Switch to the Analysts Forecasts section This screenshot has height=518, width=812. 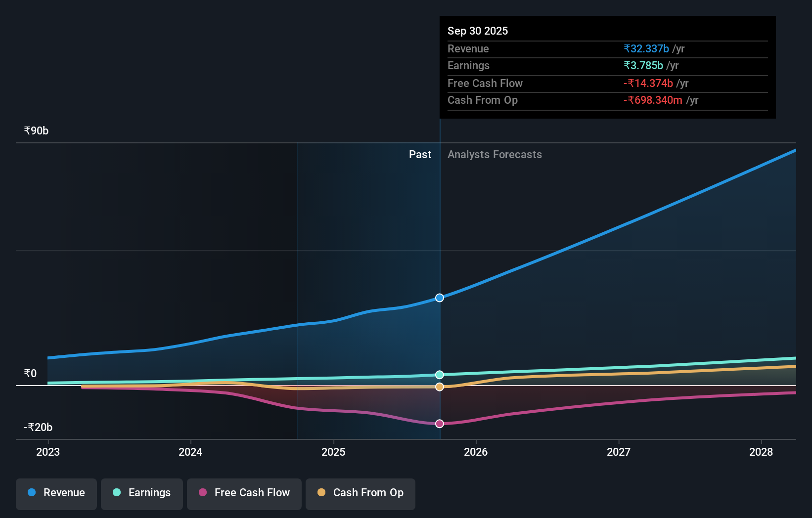[x=495, y=154]
